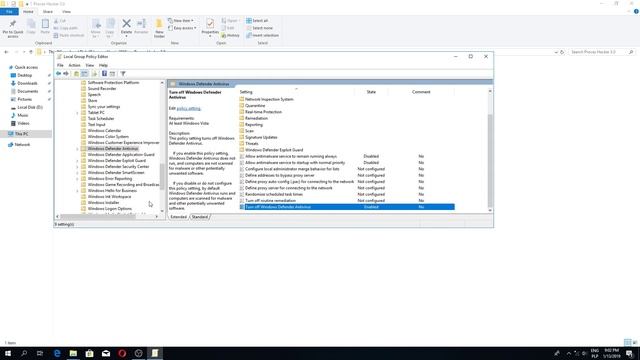Switch to Extended tab

click(x=179, y=217)
